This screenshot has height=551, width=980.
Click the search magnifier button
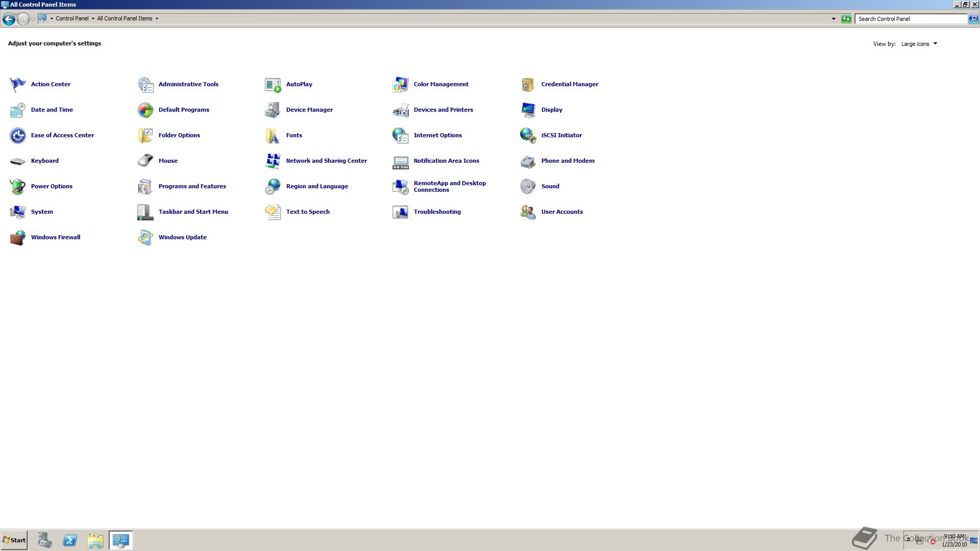coord(973,19)
